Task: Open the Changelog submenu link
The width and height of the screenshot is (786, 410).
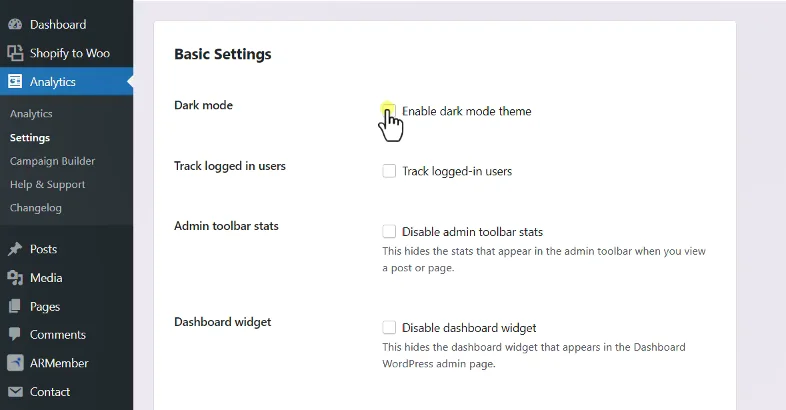Action: [x=36, y=208]
